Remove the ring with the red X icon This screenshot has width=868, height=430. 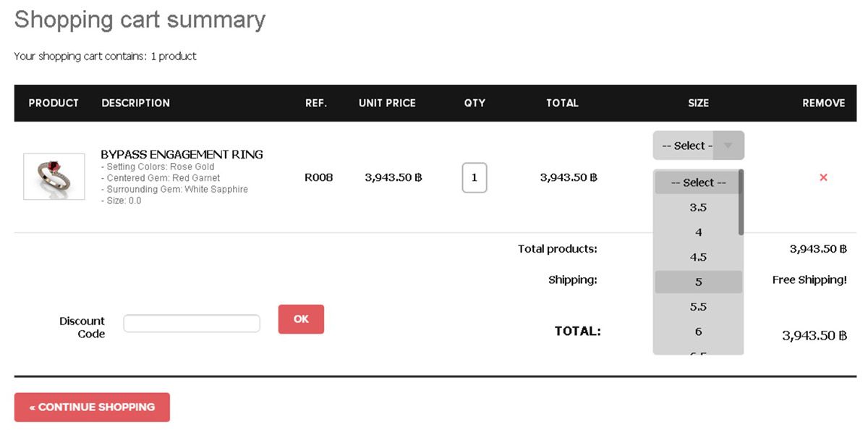[823, 177]
